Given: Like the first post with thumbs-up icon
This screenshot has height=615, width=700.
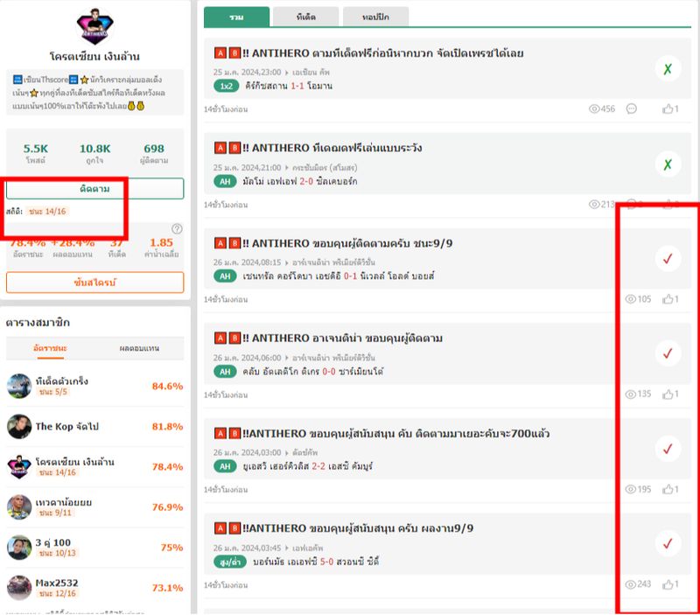Looking at the screenshot, I should coord(668,108).
